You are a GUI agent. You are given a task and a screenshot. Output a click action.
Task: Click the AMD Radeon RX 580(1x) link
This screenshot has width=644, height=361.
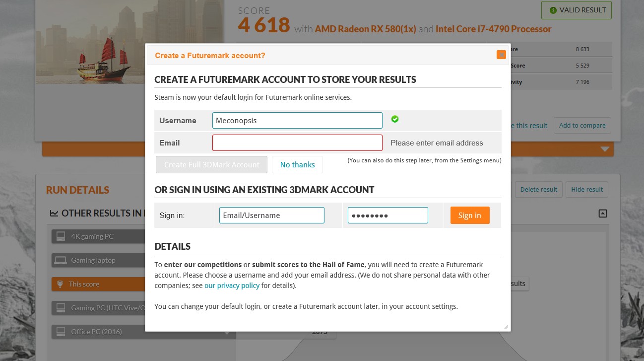[x=366, y=29]
